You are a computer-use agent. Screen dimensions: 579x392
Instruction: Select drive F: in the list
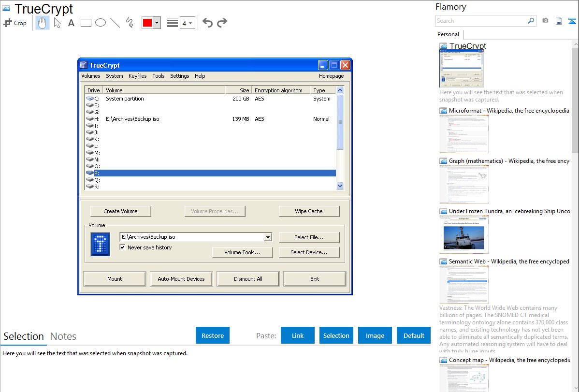pos(210,105)
